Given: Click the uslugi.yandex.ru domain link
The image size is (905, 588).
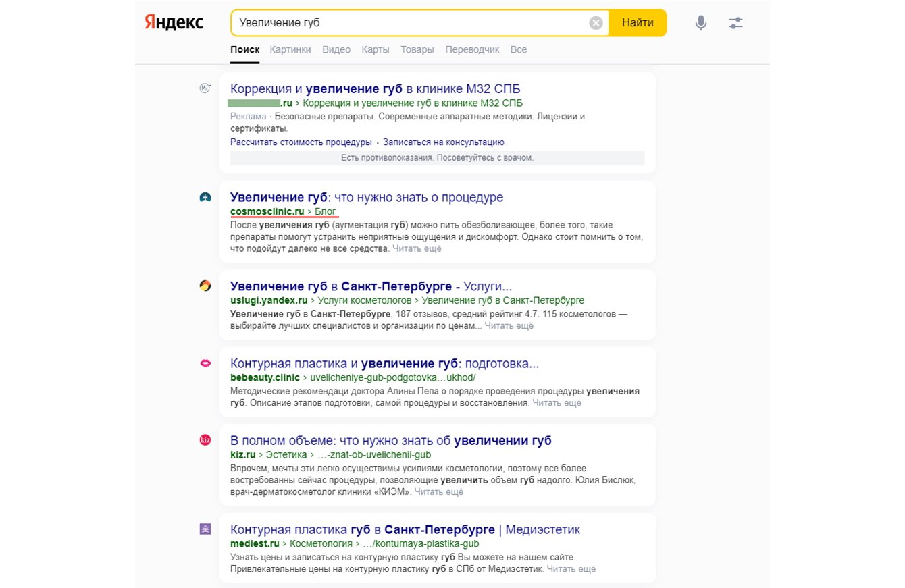Looking at the screenshot, I should 269,300.
